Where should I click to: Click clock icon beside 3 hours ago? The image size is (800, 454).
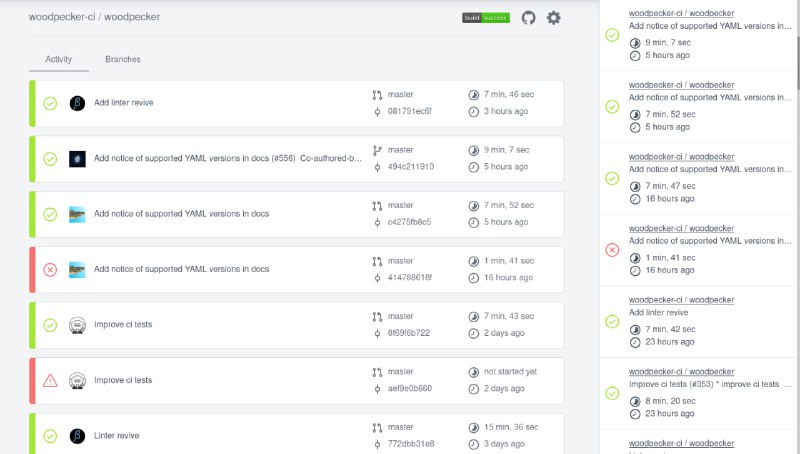pyautogui.click(x=473, y=112)
